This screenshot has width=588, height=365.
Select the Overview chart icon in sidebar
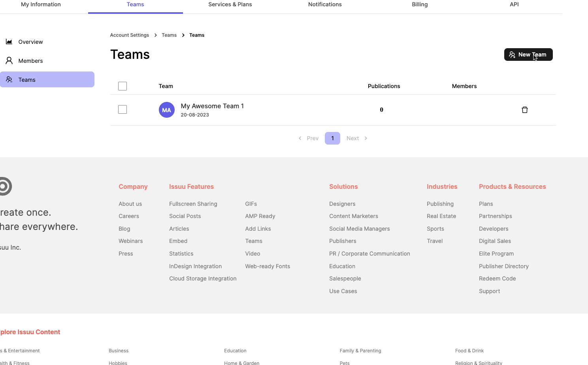coord(9,41)
